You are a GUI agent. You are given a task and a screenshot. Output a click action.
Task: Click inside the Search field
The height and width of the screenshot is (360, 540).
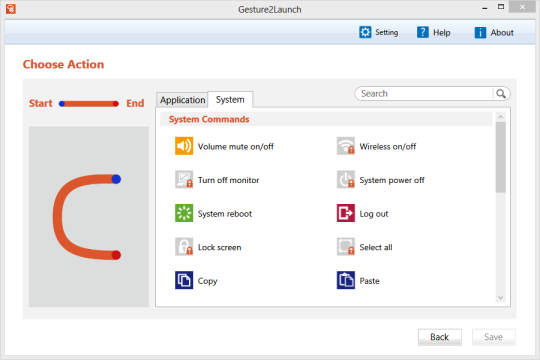pyautogui.click(x=425, y=94)
